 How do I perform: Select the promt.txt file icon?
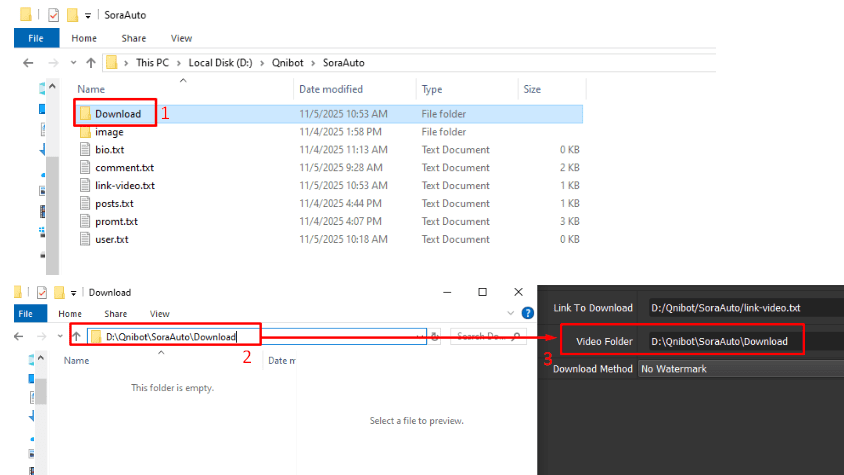(x=85, y=221)
